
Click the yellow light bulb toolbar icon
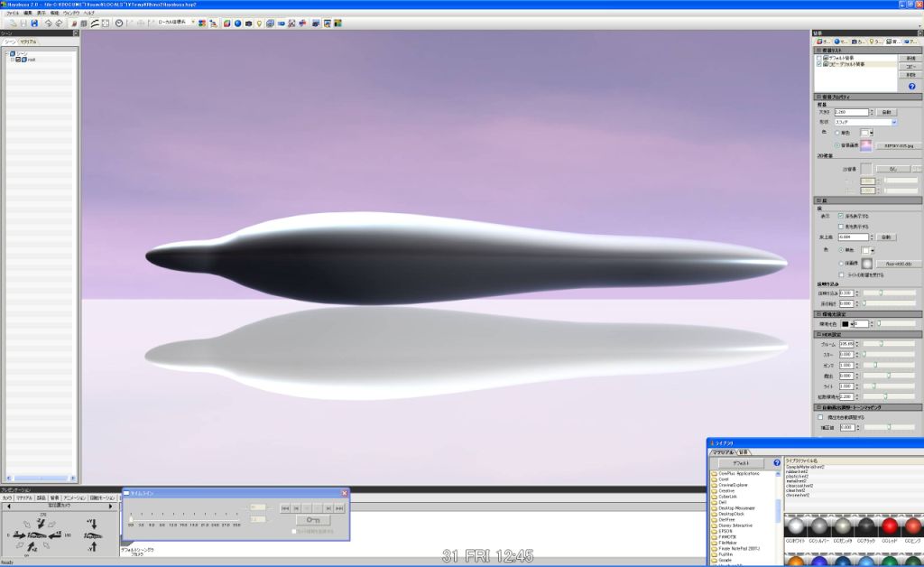click(x=260, y=23)
